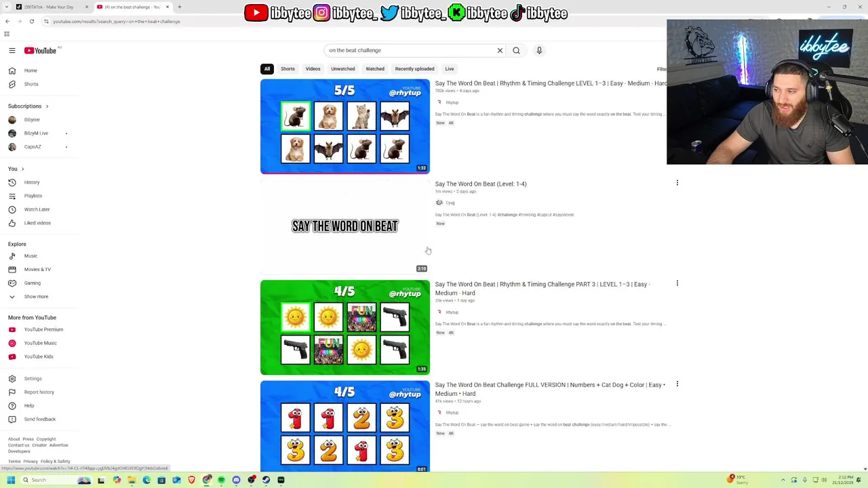Play the 'SAY THE WORD ON BEAT' white thumbnail
The image size is (868, 488).
(345, 227)
